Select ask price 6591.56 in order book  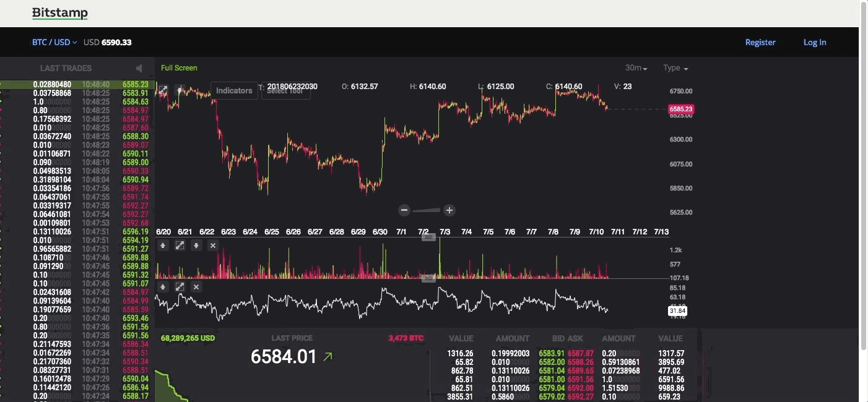[x=581, y=380]
